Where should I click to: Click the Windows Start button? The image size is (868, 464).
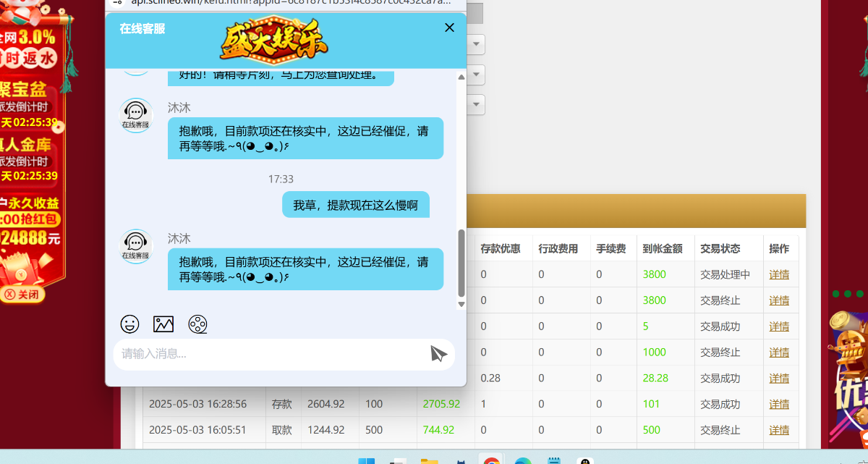tap(367, 461)
